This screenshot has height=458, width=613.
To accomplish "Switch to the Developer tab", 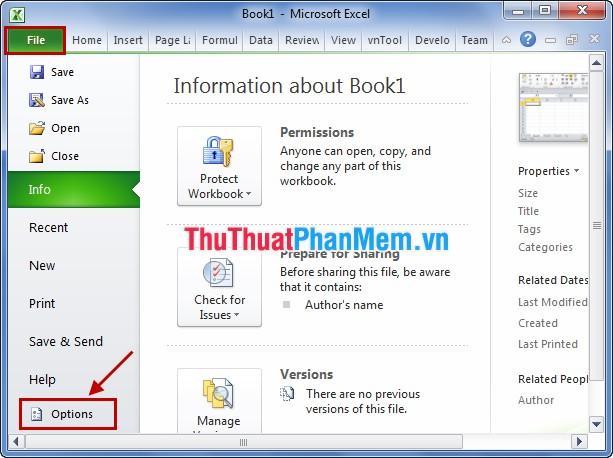I will 432,40.
